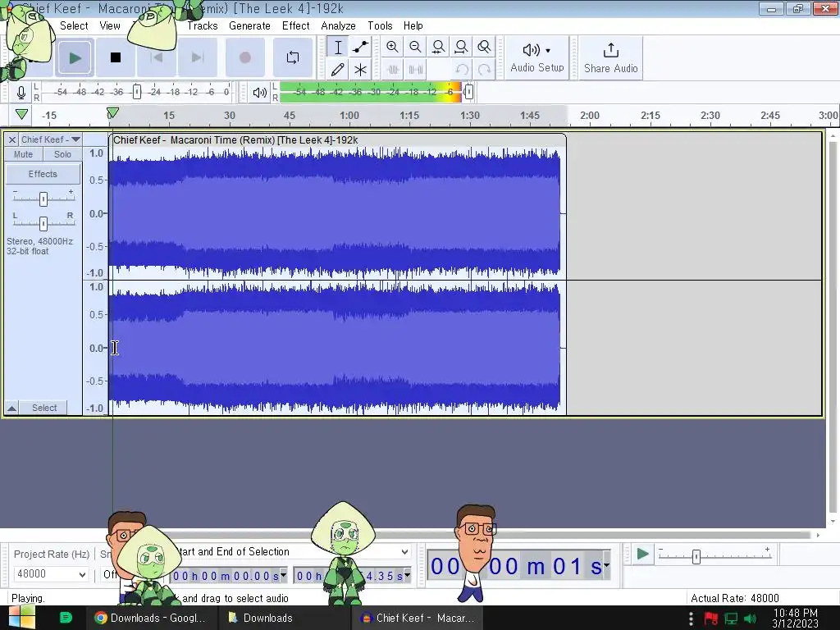Image resolution: width=840 pixels, height=630 pixels.
Task: Adjust the track pan L/R slider
Action: pyautogui.click(x=43, y=223)
